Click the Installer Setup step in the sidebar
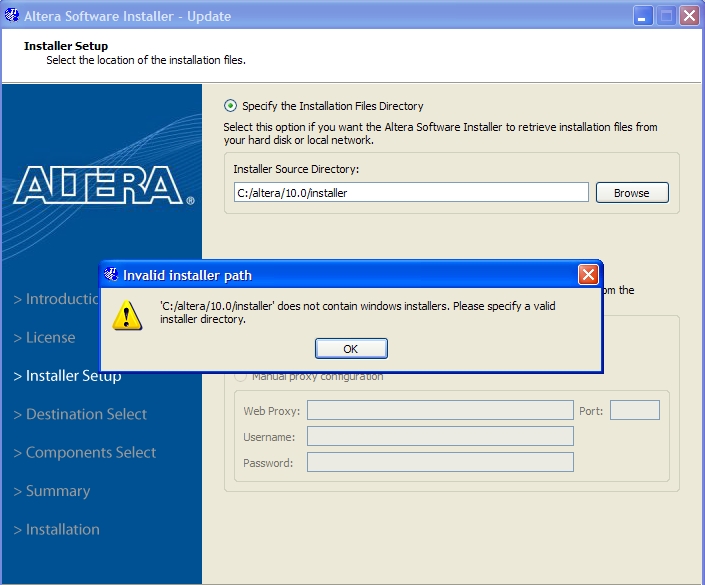 coord(67,376)
